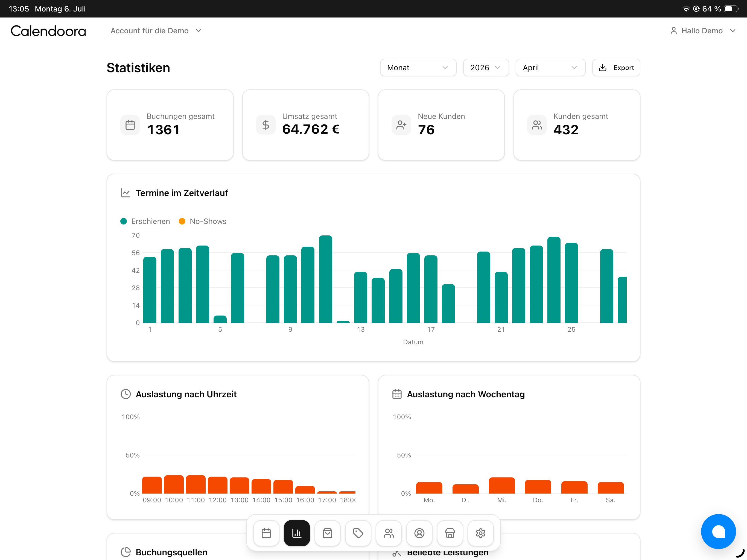Open the price tag dock icon
Screen dimensions: 747x560
(358, 533)
